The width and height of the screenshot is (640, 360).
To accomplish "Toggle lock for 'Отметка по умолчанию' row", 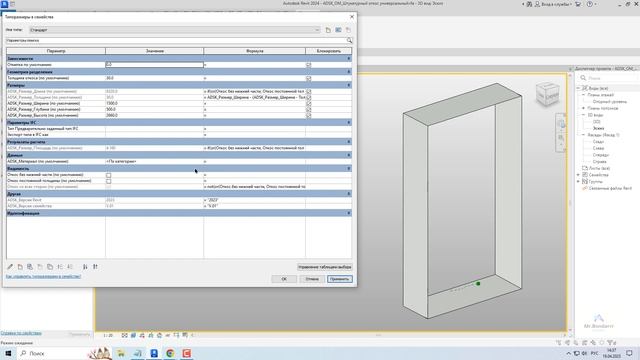I will [x=309, y=65].
